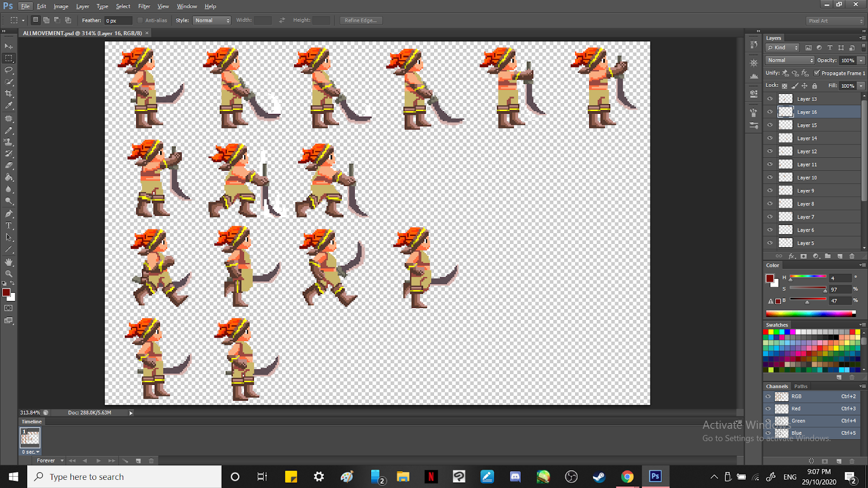Screen dimensions: 868x488
Task: Switch to the Paths tab
Action: [x=801, y=387]
